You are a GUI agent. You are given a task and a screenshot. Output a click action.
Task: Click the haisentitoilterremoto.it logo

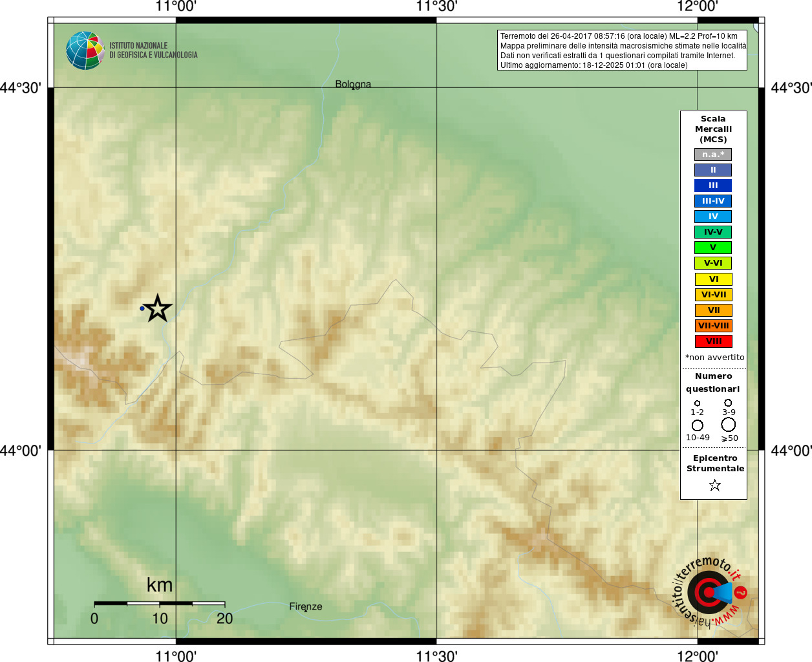tap(710, 592)
